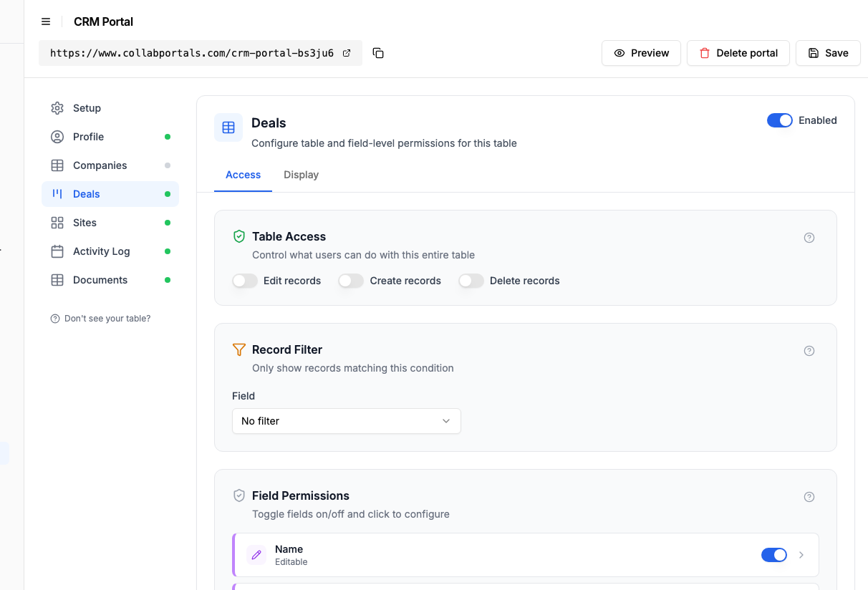The image size is (868, 590).
Task: Click the pencil icon on Name field
Action: point(256,555)
